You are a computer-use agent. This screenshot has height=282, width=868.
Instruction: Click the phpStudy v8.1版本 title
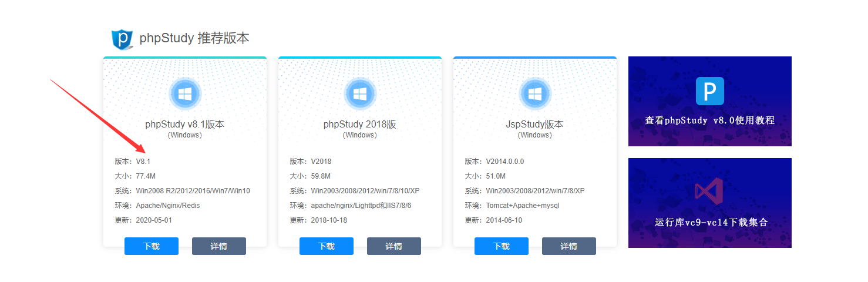click(185, 125)
